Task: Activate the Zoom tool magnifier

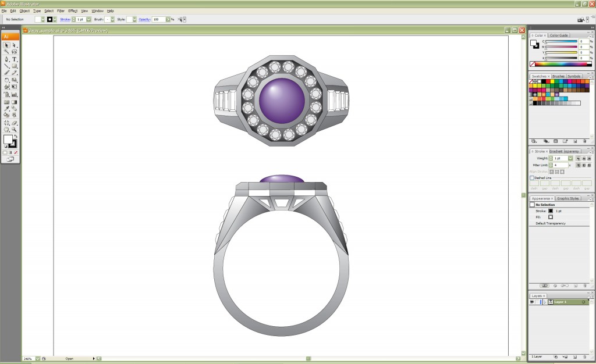Action: [x=15, y=130]
